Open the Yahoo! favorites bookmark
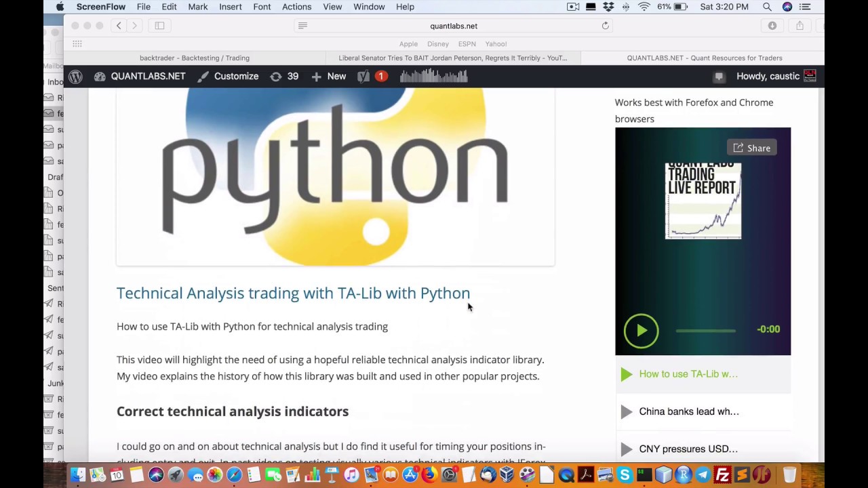 tap(496, 44)
